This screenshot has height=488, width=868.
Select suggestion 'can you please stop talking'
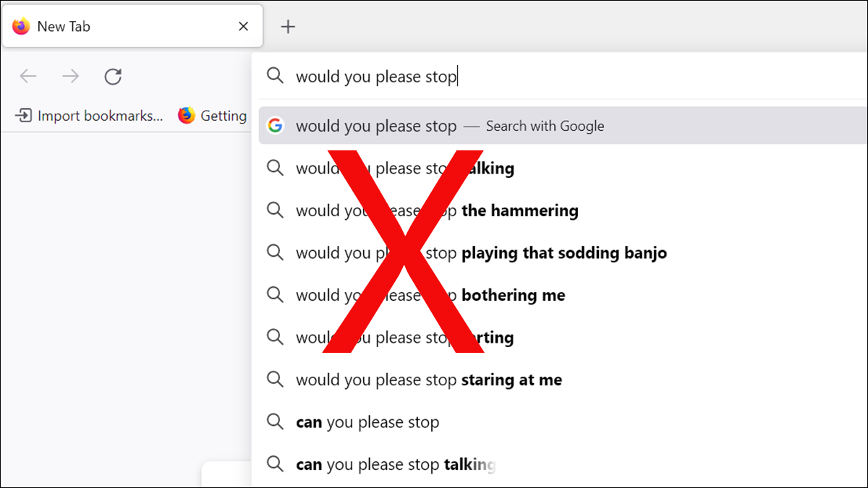pyautogui.click(x=395, y=464)
